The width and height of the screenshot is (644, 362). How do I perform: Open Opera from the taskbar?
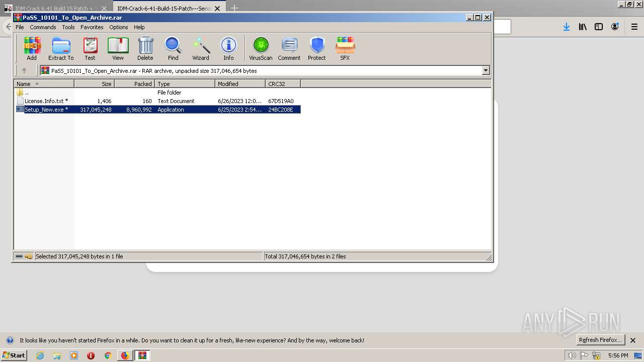click(91, 355)
